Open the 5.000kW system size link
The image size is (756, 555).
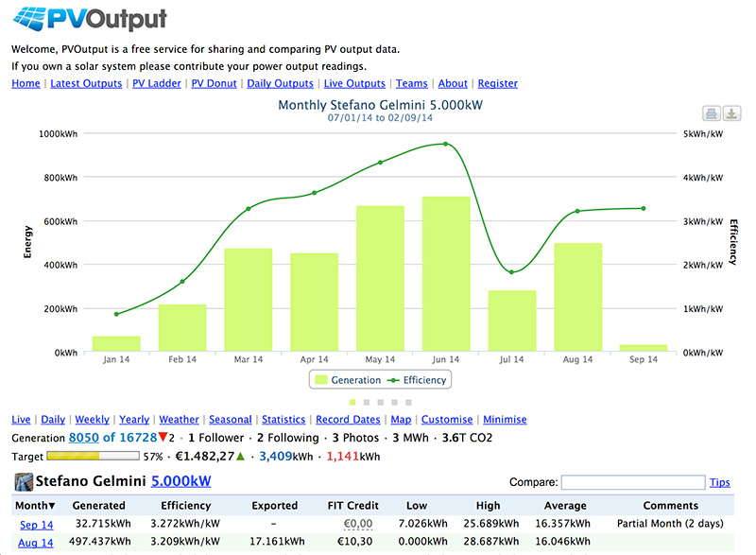[180, 481]
